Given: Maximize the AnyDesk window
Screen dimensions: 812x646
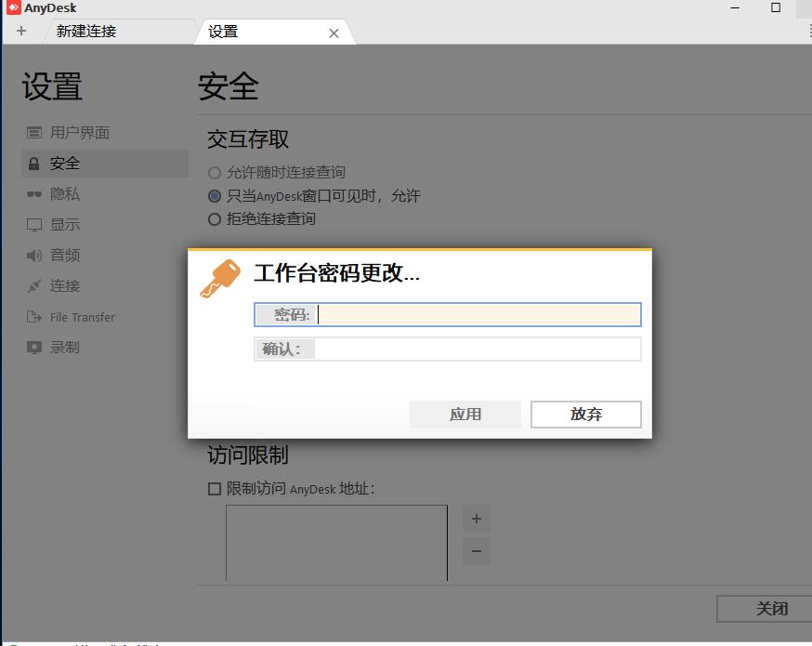Looking at the screenshot, I should [776, 7].
